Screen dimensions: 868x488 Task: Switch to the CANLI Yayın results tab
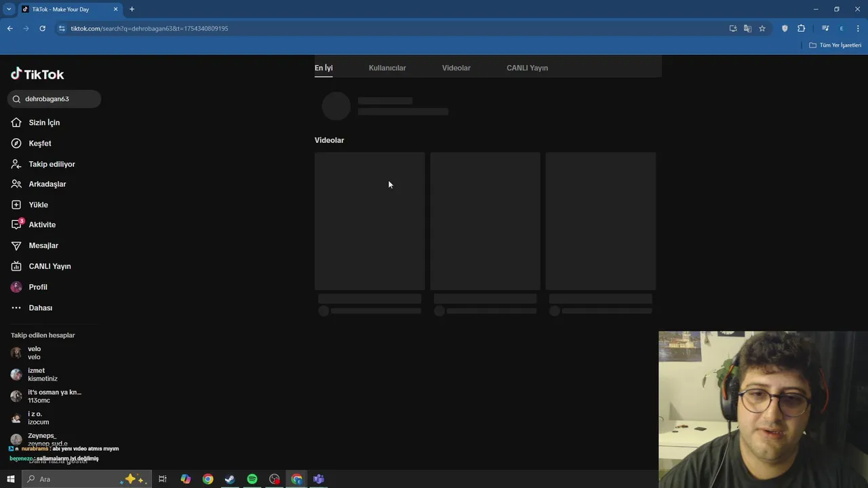pyautogui.click(x=527, y=68)
